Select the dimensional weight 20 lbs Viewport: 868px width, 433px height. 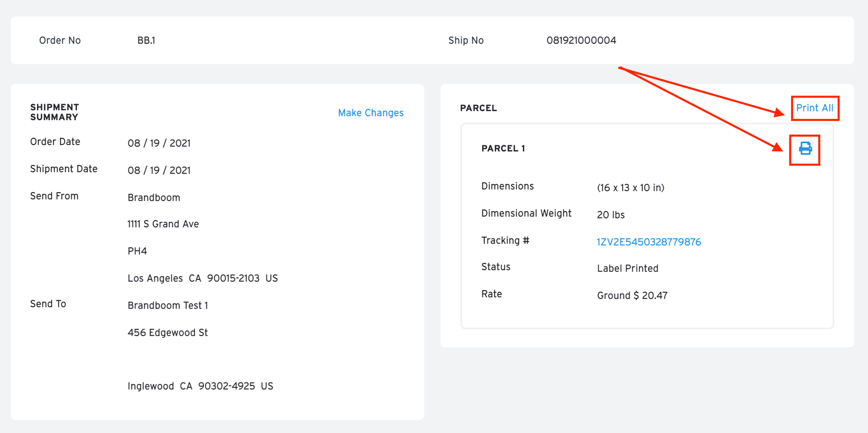611,215
